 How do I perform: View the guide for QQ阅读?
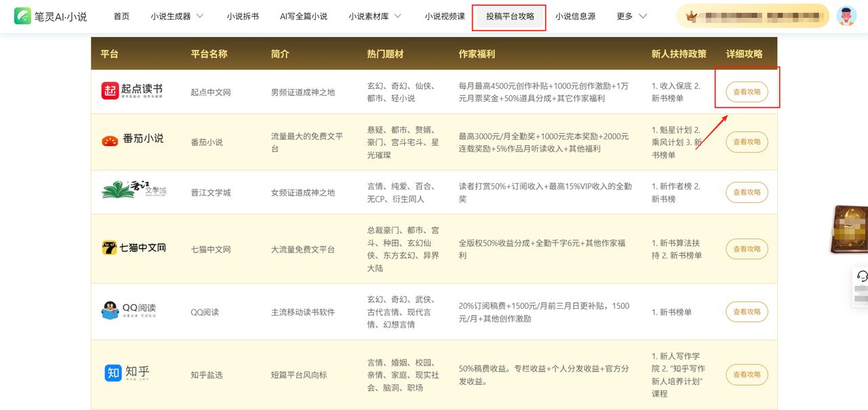click(747, 312)
